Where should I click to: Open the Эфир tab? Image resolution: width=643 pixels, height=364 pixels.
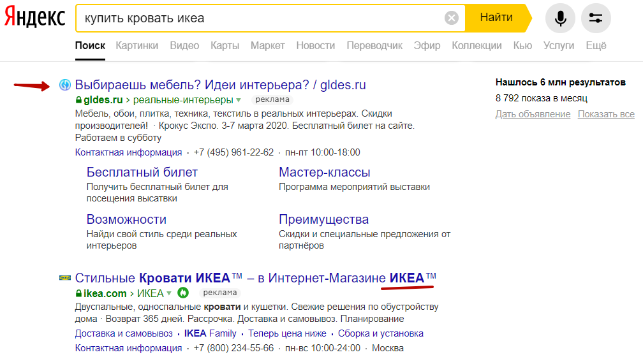coord(427,45)
